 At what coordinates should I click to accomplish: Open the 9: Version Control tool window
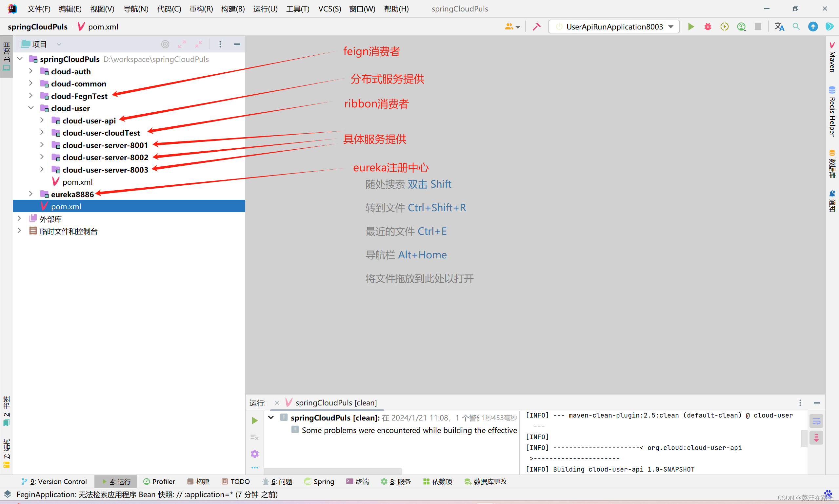(x=54, y=481)
